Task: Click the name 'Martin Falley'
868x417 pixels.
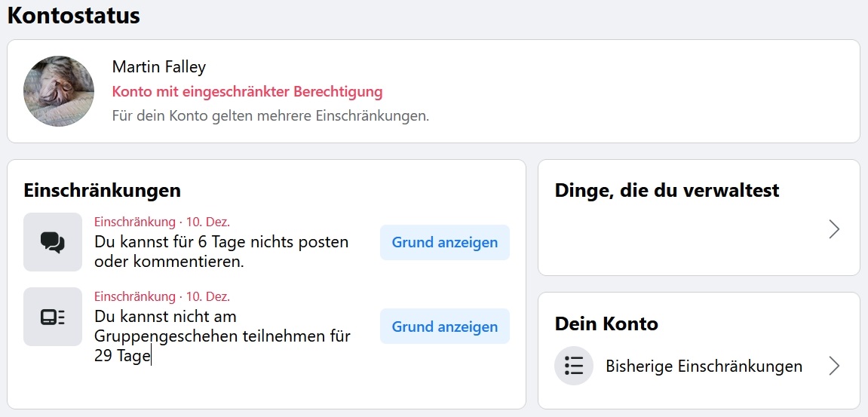Action: [x=159, y=66]
